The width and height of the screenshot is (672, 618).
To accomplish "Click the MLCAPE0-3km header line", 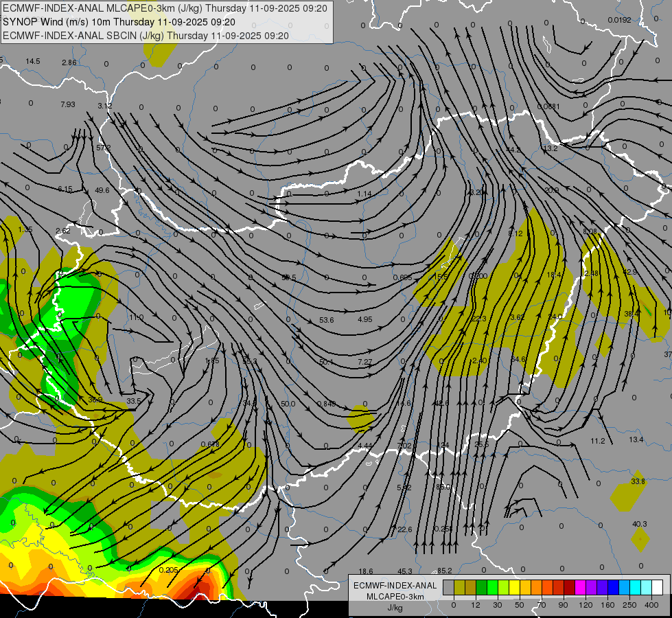I will click(x=165, y=8).
